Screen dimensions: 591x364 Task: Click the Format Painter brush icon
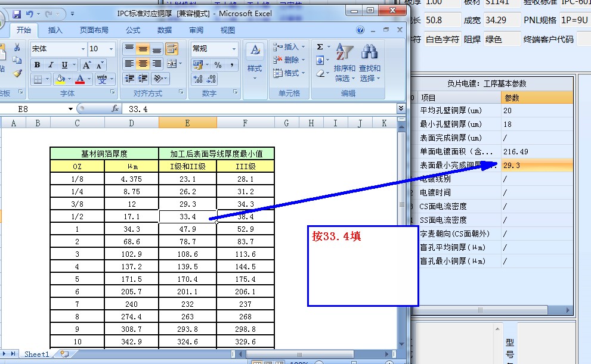click(x=17, y=73)
